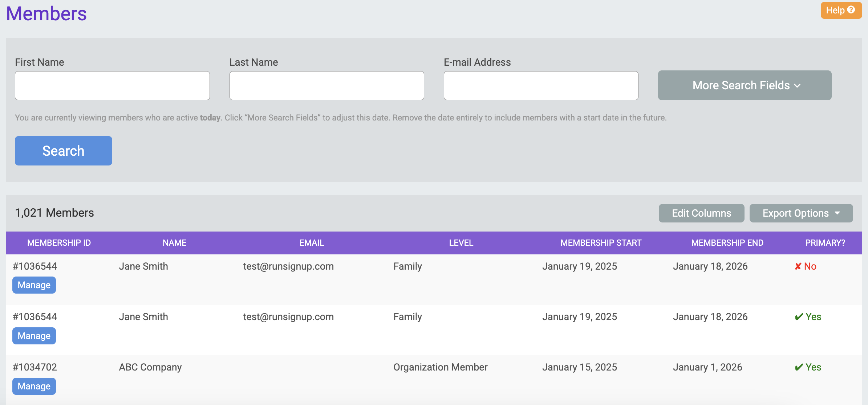Click Manage for ABC Company
868x405 pixels.
click(x=34, y=386)
